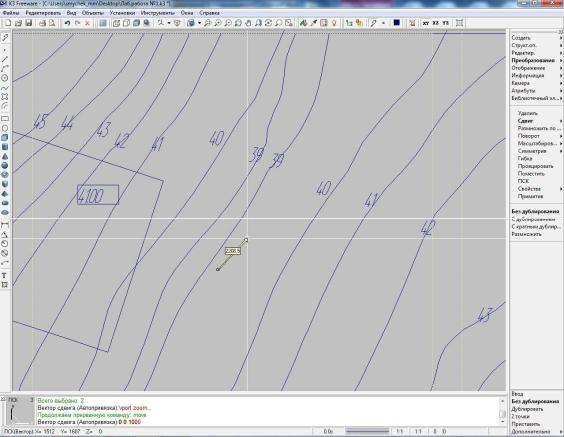Select the line drawing tool
This screenshot has width=564, height=437.
5,59
